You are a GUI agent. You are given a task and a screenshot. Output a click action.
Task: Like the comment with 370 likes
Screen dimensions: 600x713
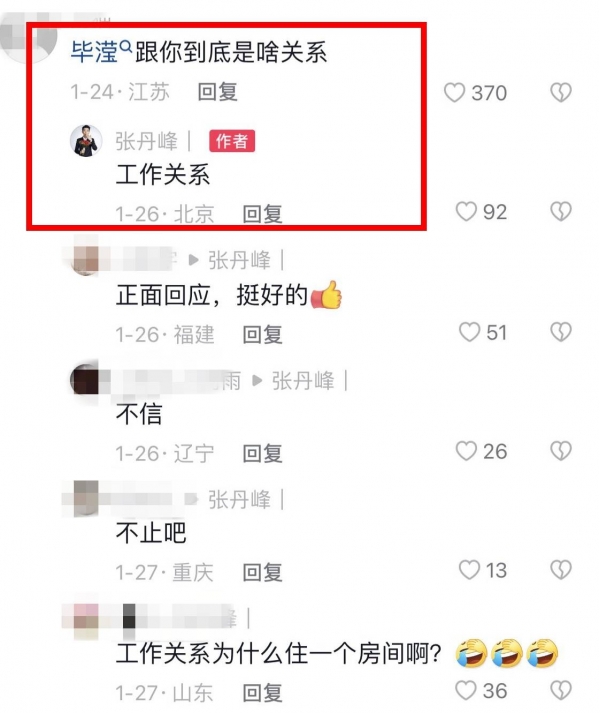point(454,93)
